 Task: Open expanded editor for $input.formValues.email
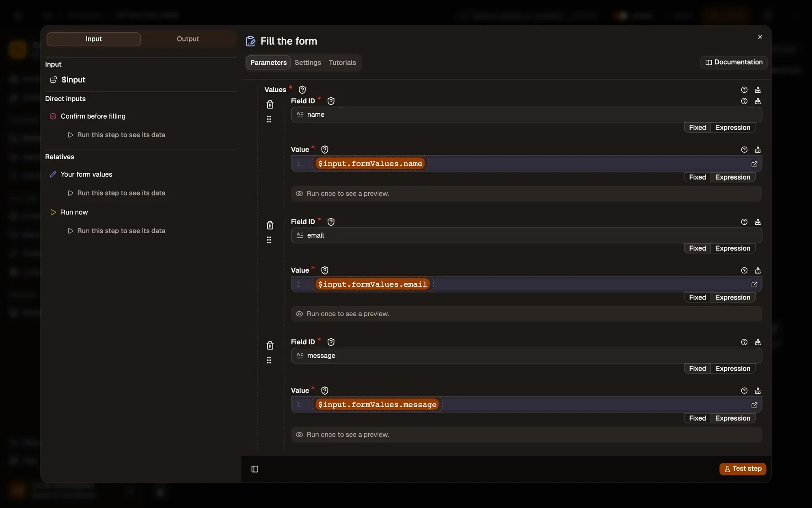click(754, 284)
